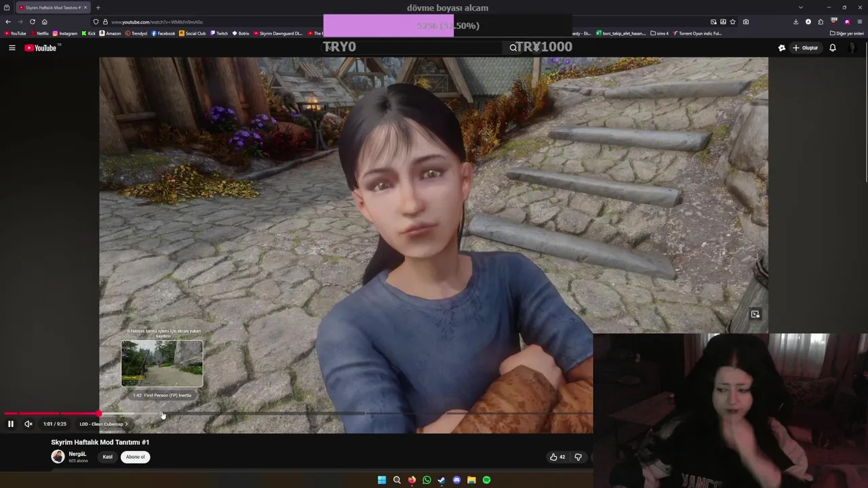Pause the YouTube video

(x=11, y=424)
